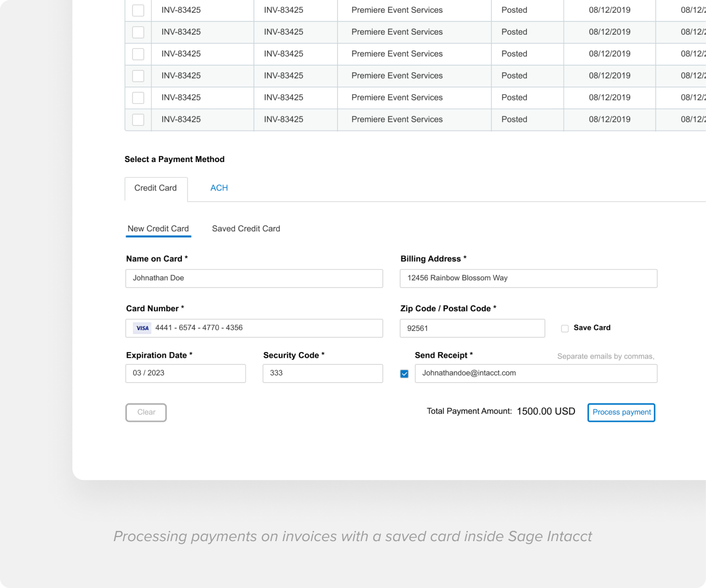Screen dimensions: 706x588
Task: Check the last invoice row checkbox
Action: click(138, 119)
